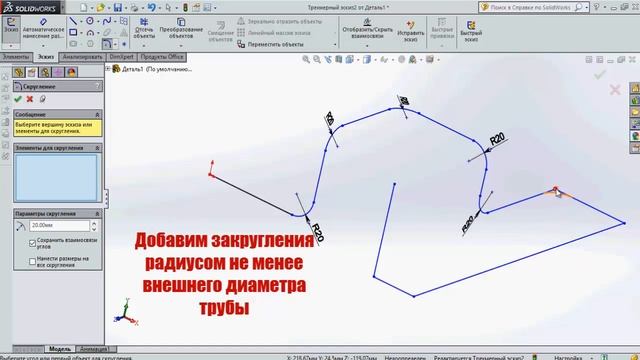Create a new document icon
The height and width of the screenshot is (360, 640).
tap(83, 7)
